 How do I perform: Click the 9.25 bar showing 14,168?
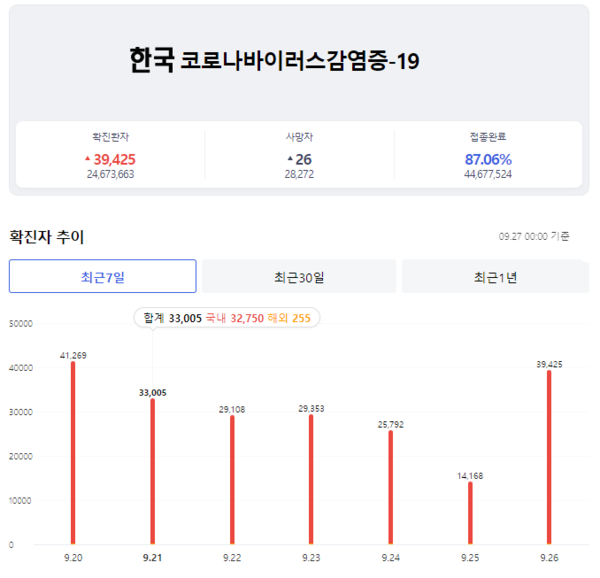(470, 513)
